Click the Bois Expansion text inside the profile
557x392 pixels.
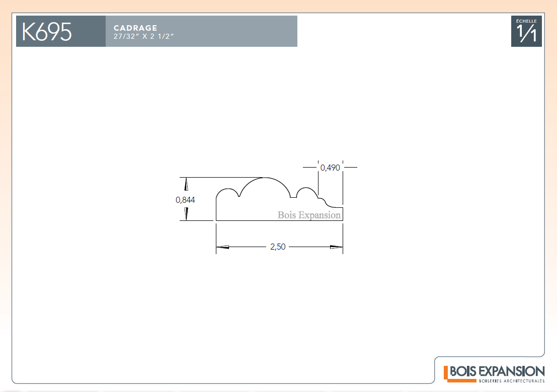[x=309, y=215]
